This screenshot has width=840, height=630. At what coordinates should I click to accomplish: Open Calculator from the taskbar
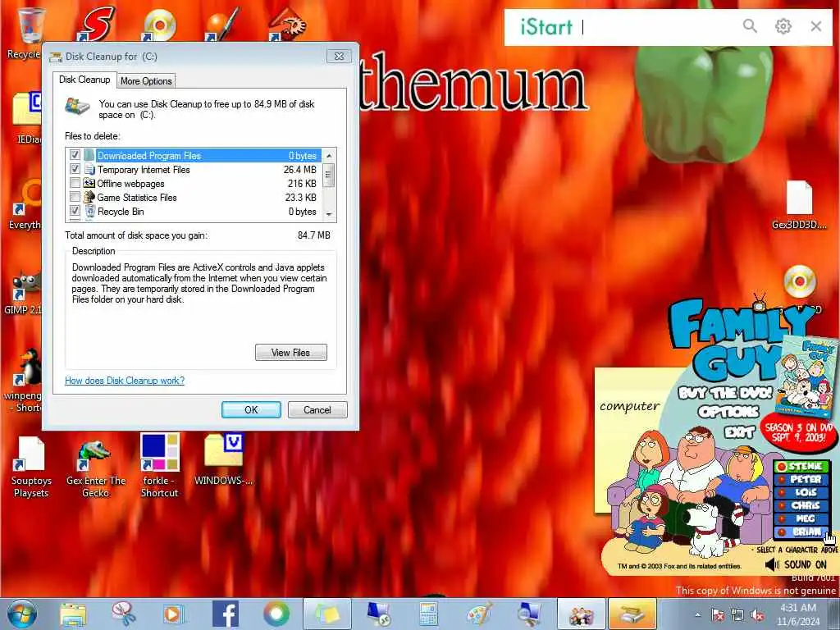point(428,614)
